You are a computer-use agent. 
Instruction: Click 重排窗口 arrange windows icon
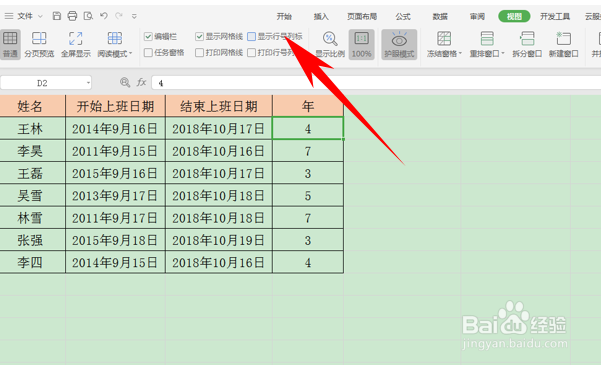[487, 39]
